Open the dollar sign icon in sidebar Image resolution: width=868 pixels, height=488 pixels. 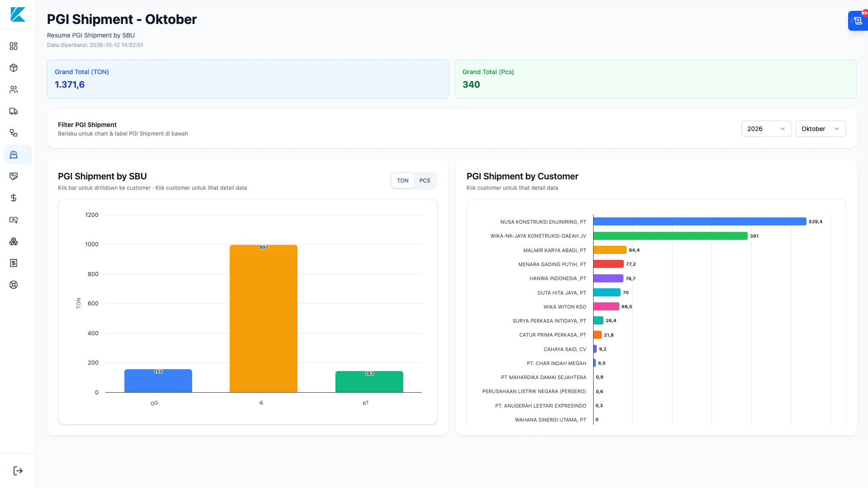[14, 198]
